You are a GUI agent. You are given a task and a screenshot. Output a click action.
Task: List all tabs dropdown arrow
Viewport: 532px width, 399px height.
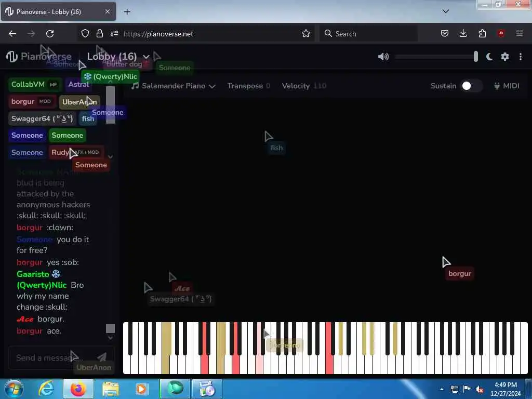[446, 11]
